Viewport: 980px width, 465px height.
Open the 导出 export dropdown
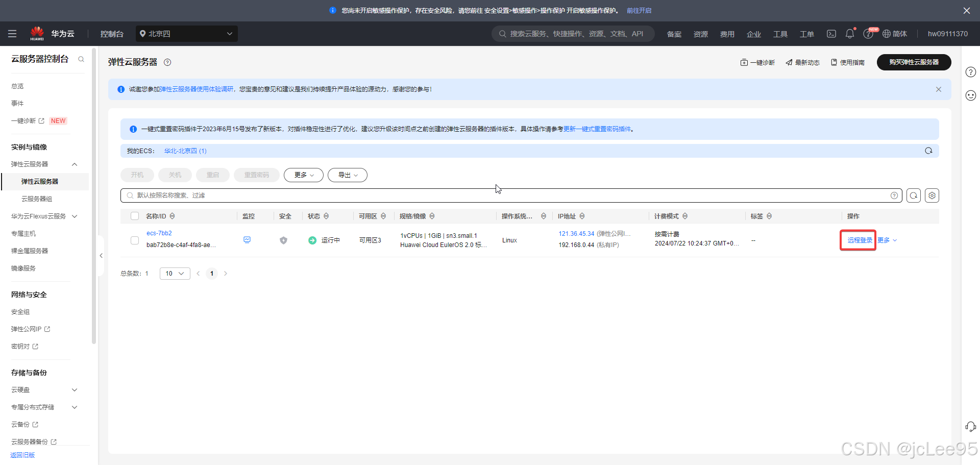pos(348,175)
